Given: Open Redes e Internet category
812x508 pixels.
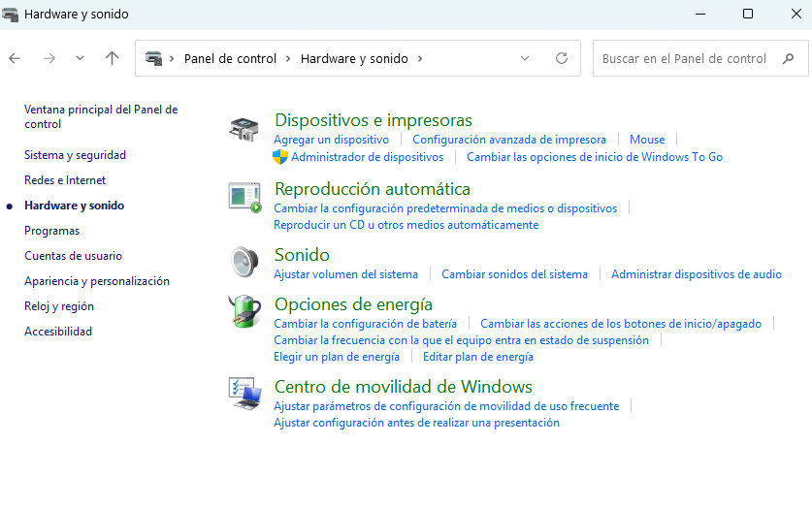Looking at the screenshot, I should pos(65,180).
